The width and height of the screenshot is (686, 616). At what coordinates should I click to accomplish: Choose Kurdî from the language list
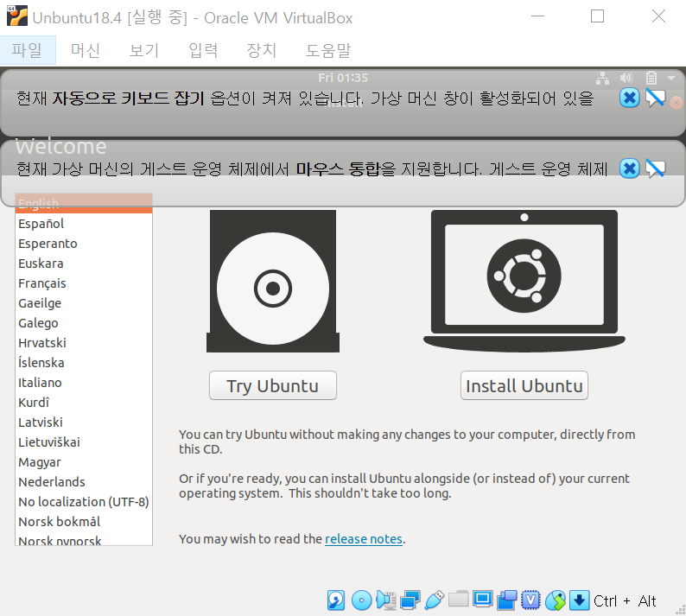(84, 402)
